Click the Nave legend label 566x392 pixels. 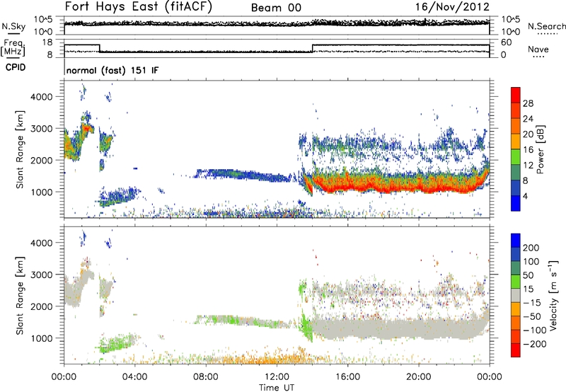tap(538, 49)
